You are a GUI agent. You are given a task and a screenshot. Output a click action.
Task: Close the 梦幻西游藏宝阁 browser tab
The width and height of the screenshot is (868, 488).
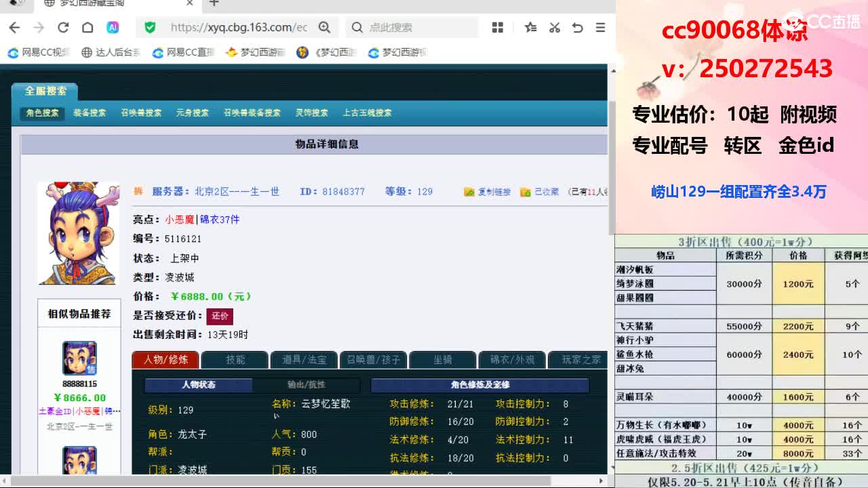coord(190,3)
